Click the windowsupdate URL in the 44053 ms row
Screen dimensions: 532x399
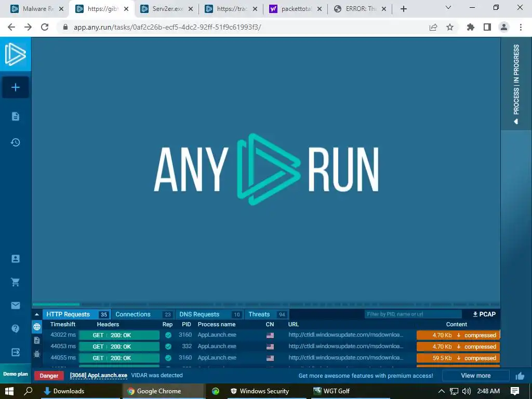(345, 346)
